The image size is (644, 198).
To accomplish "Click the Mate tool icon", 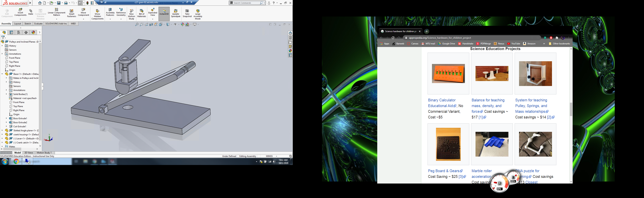I will [x=31, y=11].
